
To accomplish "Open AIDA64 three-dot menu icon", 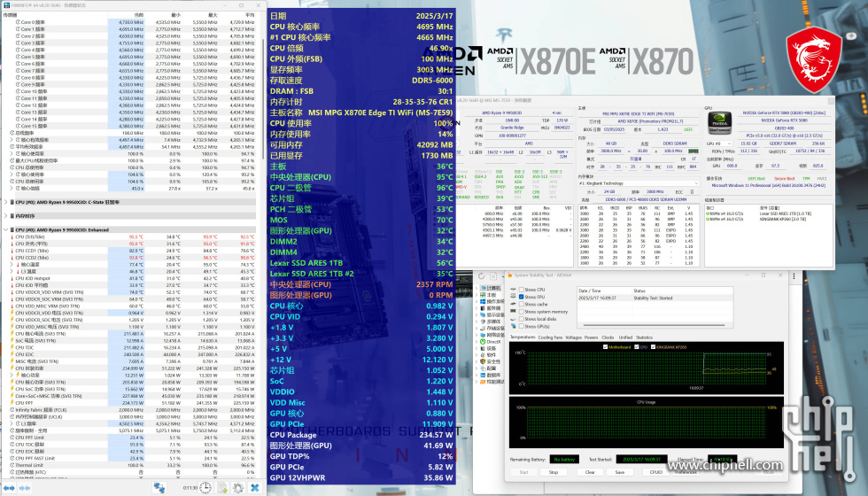I will click(794, 275).
